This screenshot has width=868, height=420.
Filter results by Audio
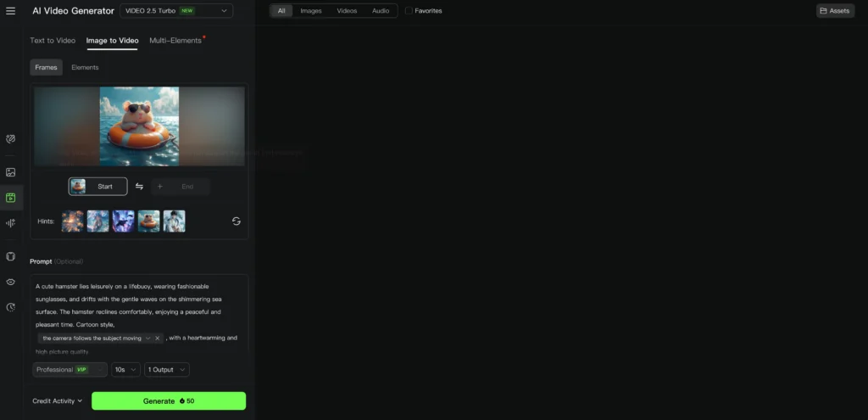[x=381, y=11]
